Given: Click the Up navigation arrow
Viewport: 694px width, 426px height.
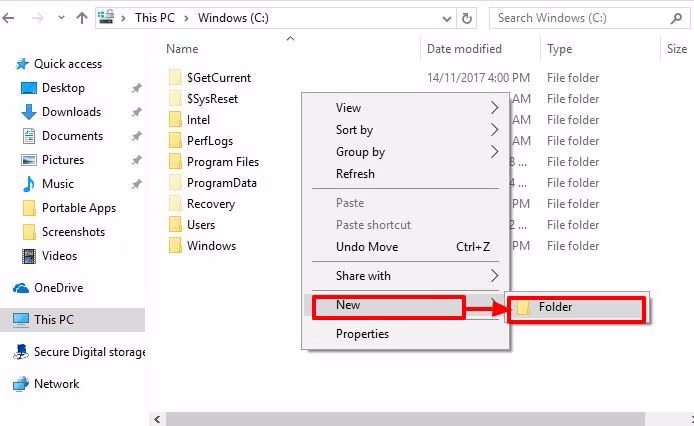Looking at the screenshot, I should coord(80,18).
